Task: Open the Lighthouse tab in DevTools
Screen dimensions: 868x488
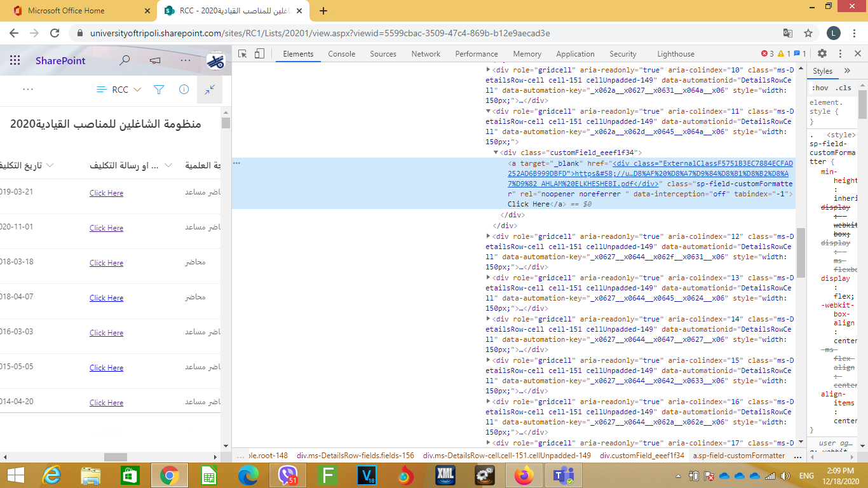Action: pyautogui.click(x=675, y=54)
